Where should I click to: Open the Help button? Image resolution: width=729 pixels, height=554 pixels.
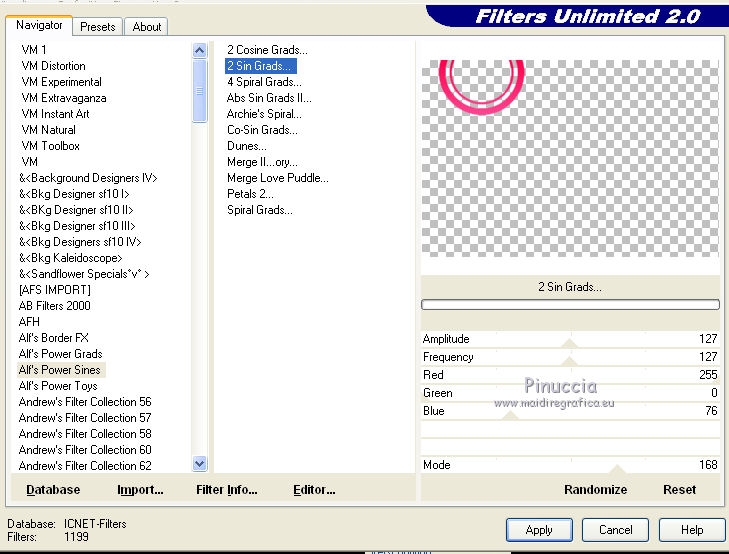(691, 530)
